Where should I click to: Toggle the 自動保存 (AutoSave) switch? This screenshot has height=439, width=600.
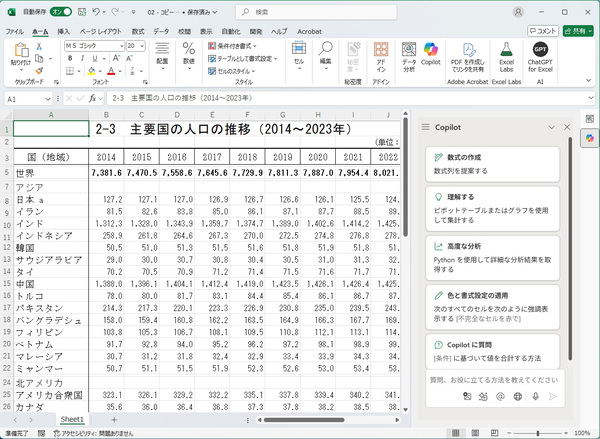(x=60, y=11)
